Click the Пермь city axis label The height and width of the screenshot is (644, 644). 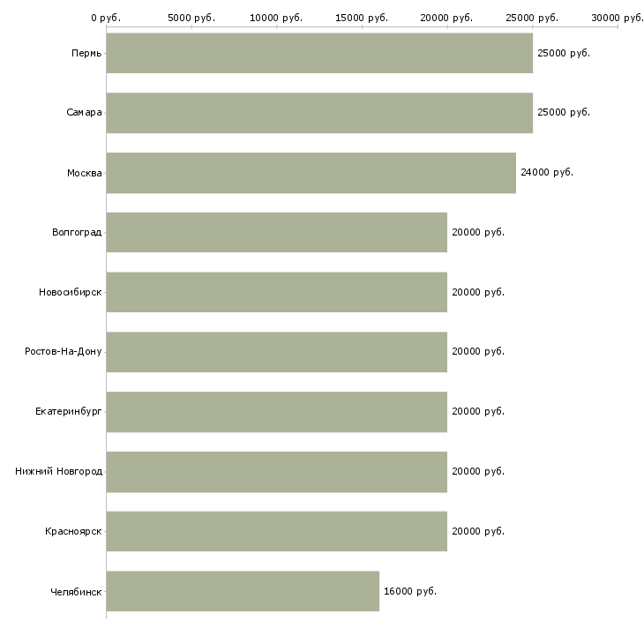[x=86, y=54]
